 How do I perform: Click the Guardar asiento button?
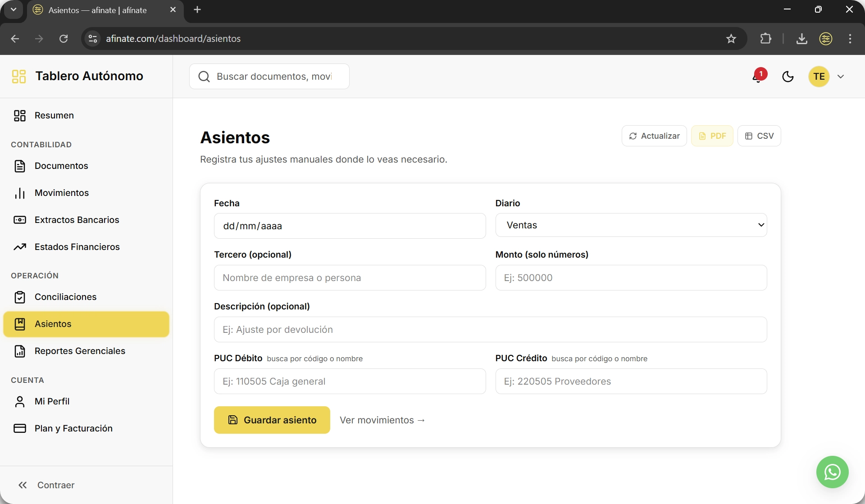pyautogui.click(x=272, y=420)
